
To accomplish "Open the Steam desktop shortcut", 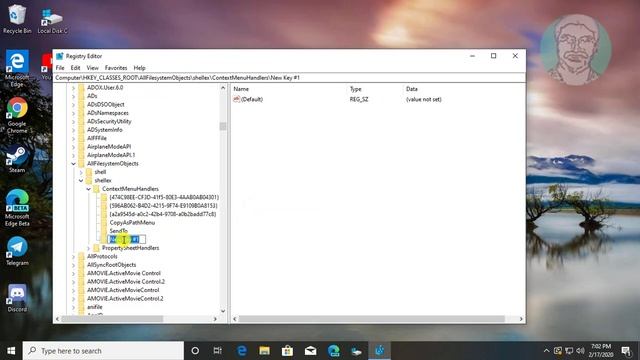I will click(x=17, y=160).
